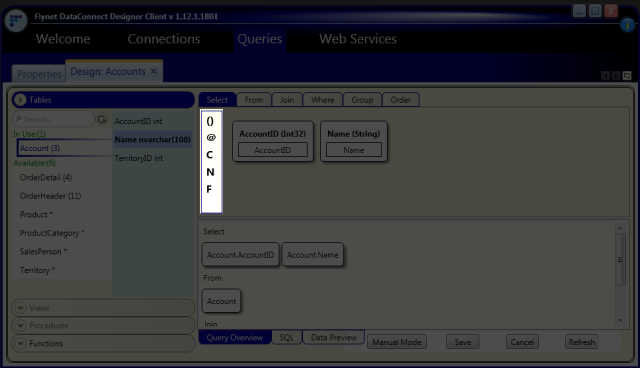Close the Design: Accounts tab
Screen dimensions: 640x368
click(x=154, y=71)
